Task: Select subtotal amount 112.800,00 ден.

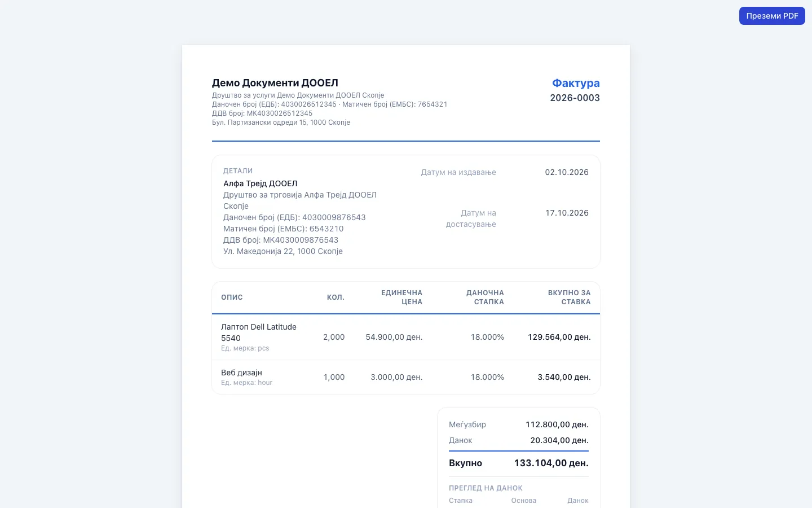Action: (x=557, y=424)
